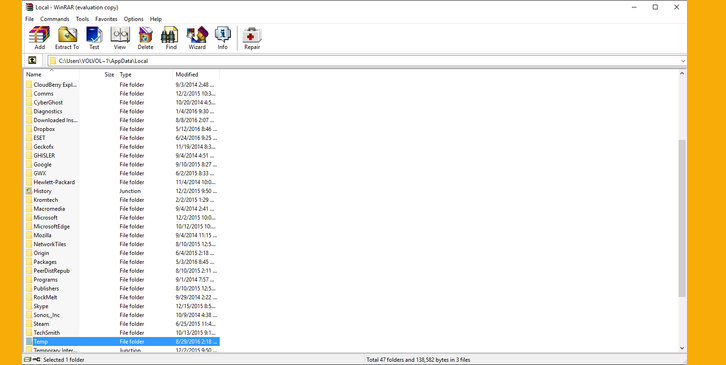Show archive Info
Viewport: 726px width, 365px height.
click(223, 35)
